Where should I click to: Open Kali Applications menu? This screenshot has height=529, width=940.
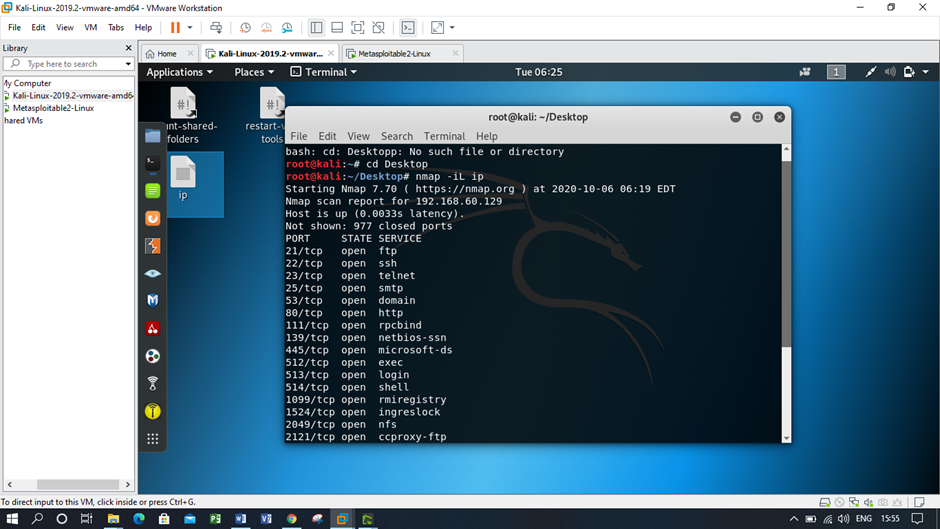pyautogui.click(x=179, y=72)
